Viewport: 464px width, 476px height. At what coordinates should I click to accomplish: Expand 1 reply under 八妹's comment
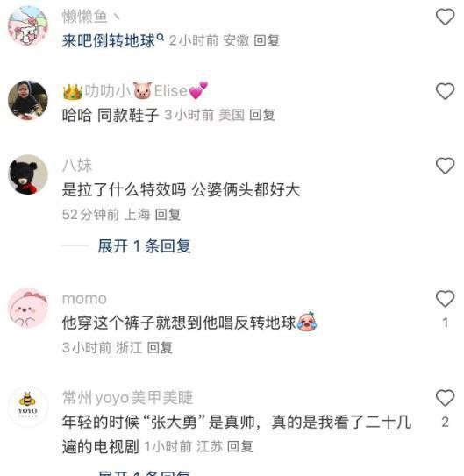point(144,246)
